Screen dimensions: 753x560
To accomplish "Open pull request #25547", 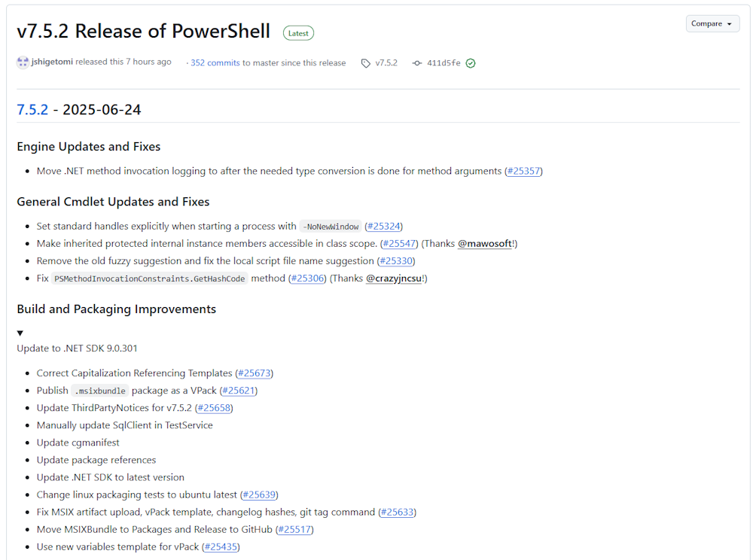I will pyautogui.click(x=399, y=243).
